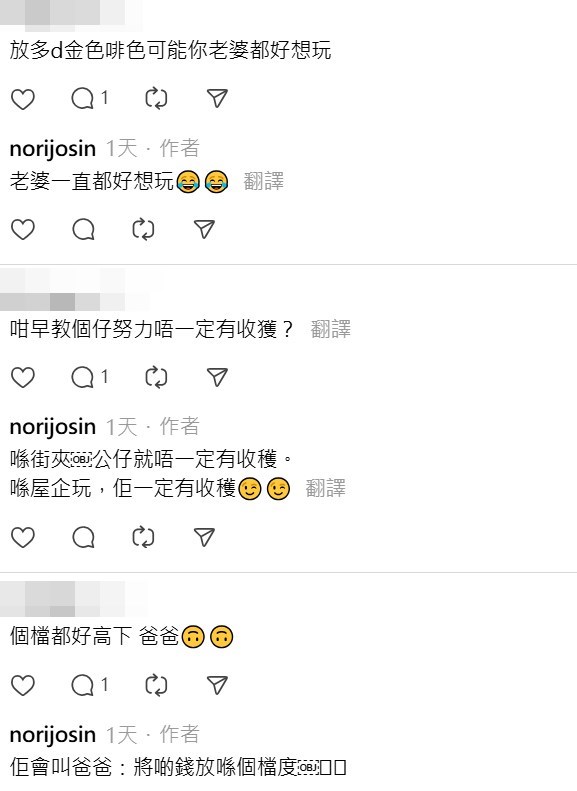Open replies on 個檔都好高下 comment
This screenshot has width=577, height=791.
point(89,685)
